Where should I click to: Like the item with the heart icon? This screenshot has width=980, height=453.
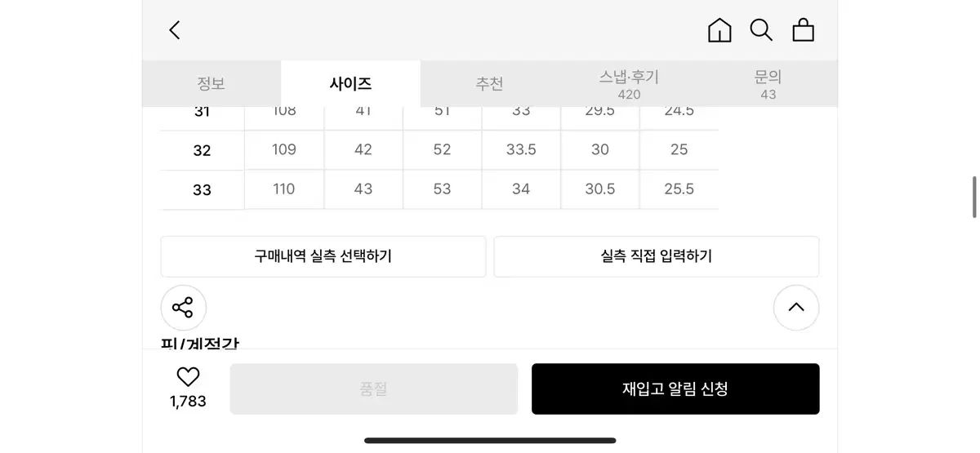[188, 376]
